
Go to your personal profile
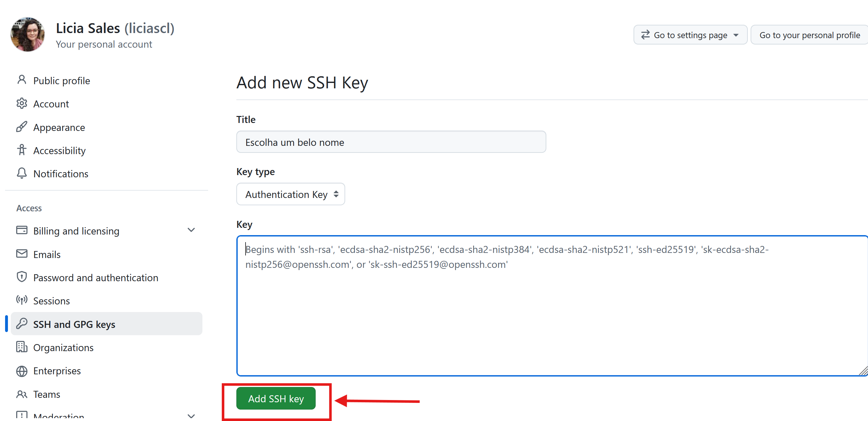pyautogui.click(x=809, y=35)
